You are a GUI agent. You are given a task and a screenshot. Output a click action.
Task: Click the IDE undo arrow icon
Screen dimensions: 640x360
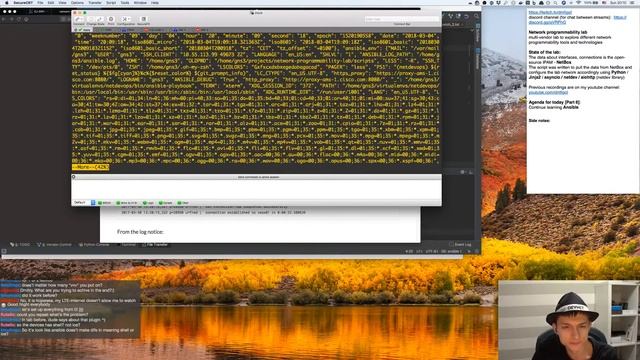coord(467,16)
